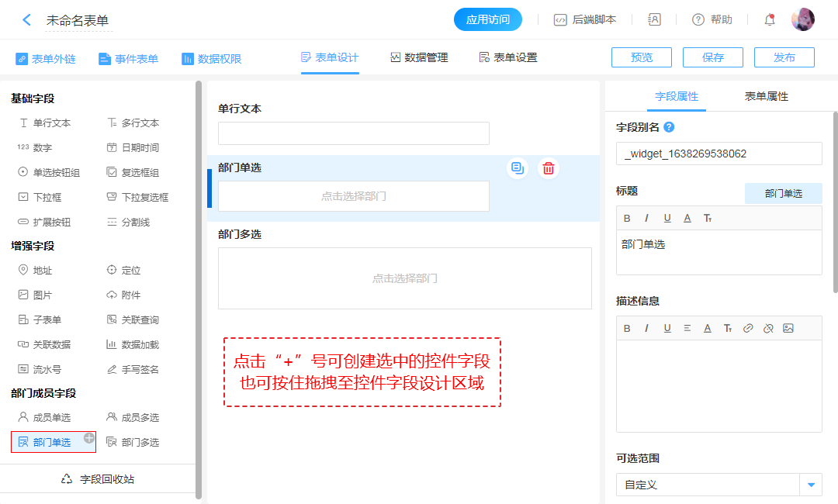Click the plus icon on 部门单选

click(x=89, y=437)
